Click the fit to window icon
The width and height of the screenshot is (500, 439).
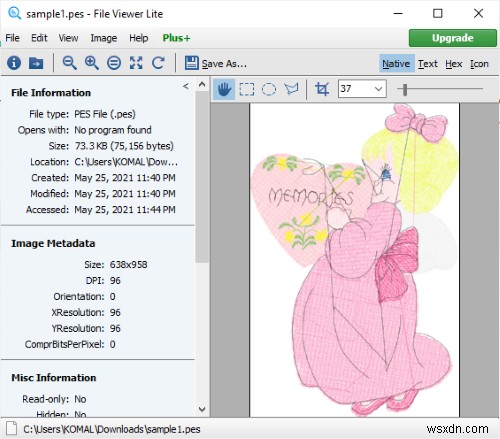(x=136, y=63)
